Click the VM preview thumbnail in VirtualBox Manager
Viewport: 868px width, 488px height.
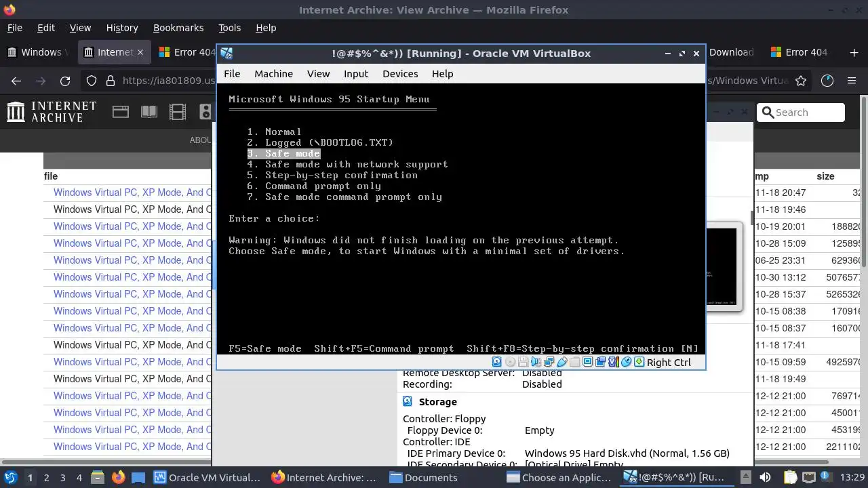(724, 267)
